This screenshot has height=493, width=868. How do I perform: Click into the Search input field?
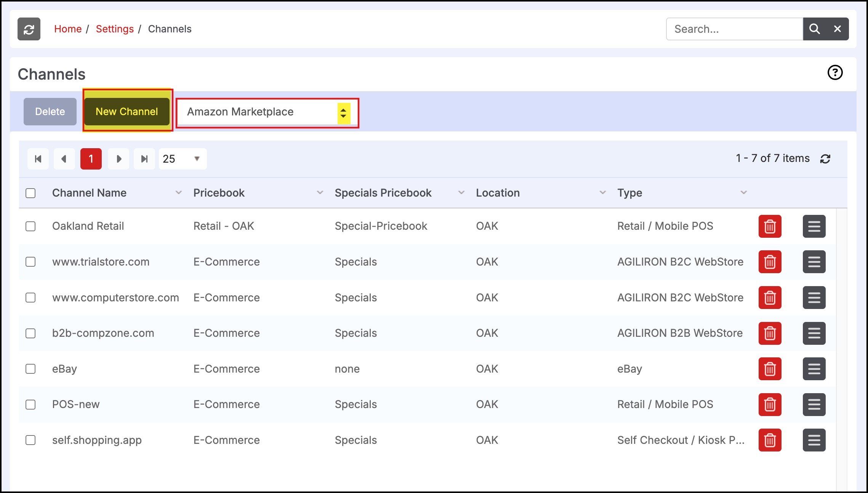point(734,29)
